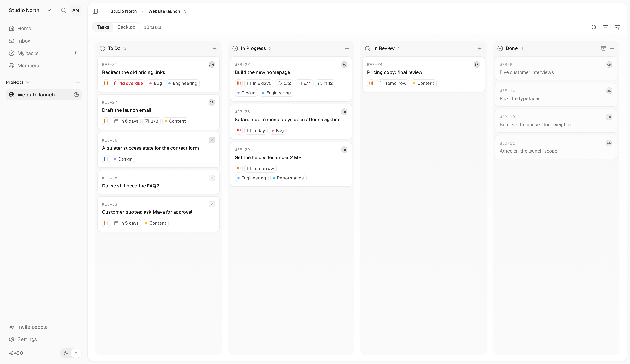Click the new project plus icon

point(78,82)
